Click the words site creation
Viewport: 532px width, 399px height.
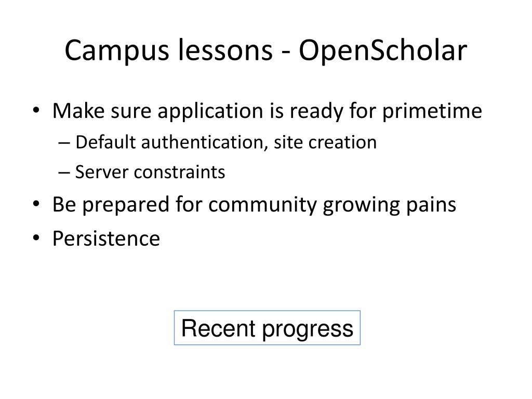click(325, 142)
